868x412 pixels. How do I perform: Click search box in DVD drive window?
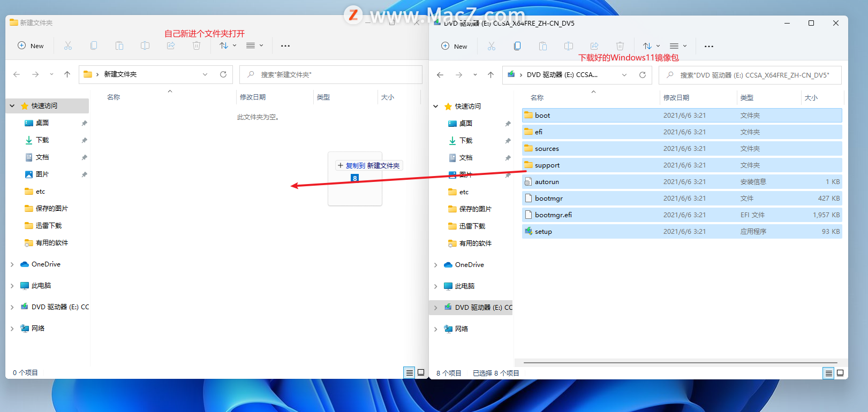coord(750,75)
